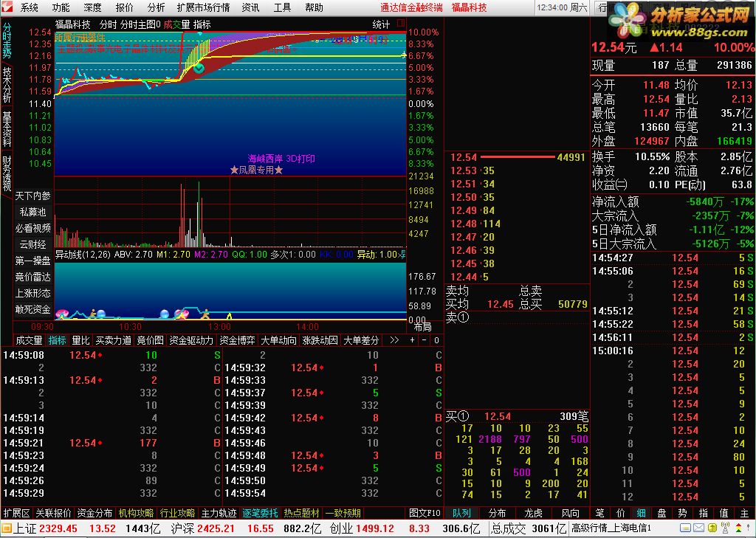The width and height of the screenshot is (756, 538).
Task: Switch to 基本资料 vertical side tab
Action: (x=7, y=129)
